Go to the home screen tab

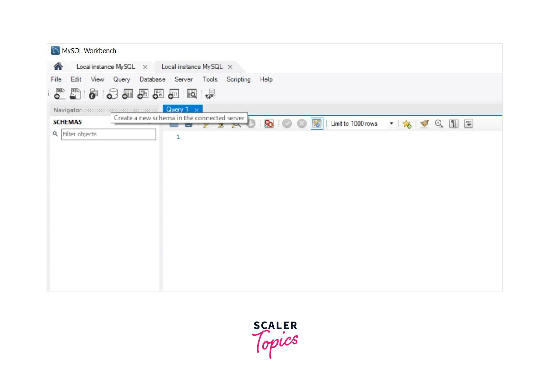58,67
